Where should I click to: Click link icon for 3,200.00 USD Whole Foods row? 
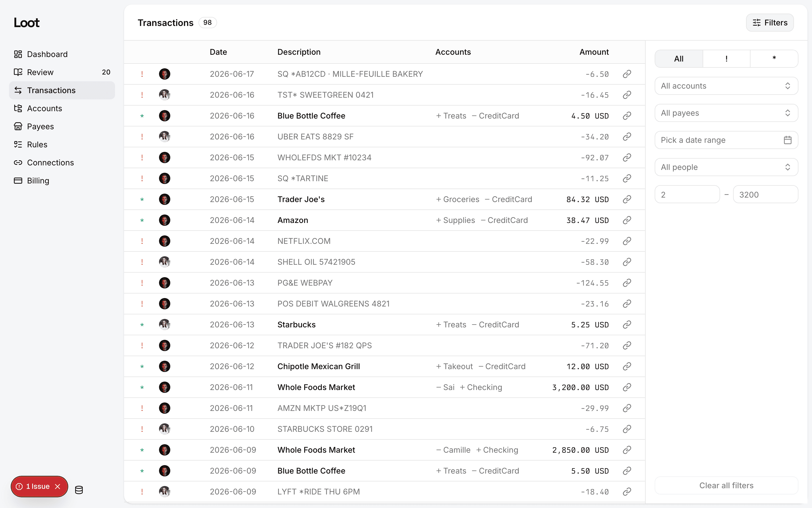627,387
